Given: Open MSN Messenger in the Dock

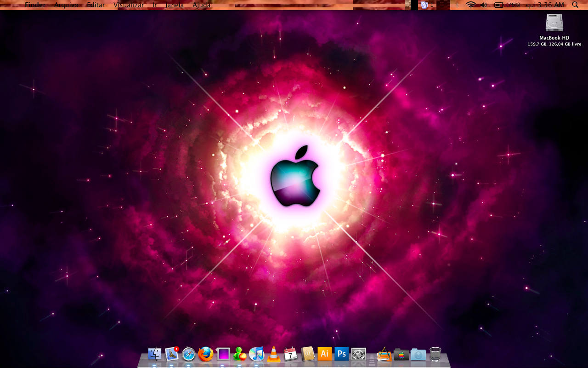Looking at the screenshot, I should pyautogui.click(x=239, y=354).
